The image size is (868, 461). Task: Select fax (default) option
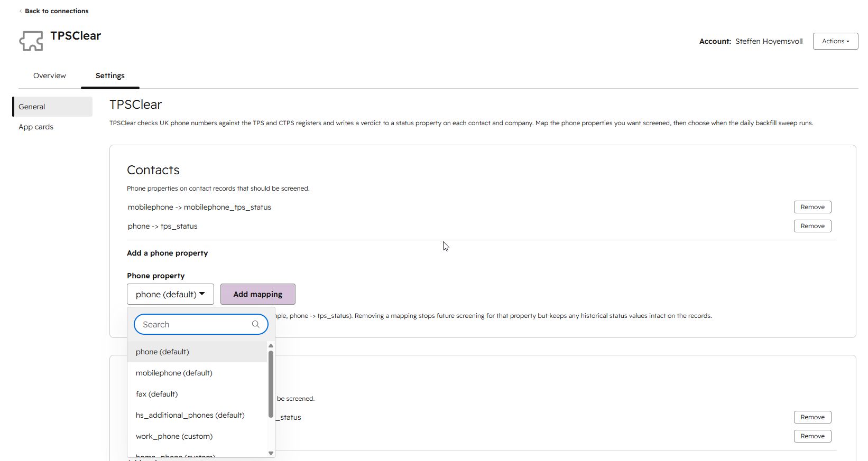(197, 394)
